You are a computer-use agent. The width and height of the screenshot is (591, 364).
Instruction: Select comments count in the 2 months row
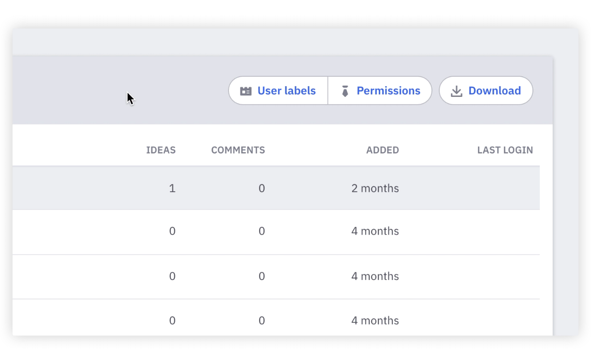pos(262,188)
